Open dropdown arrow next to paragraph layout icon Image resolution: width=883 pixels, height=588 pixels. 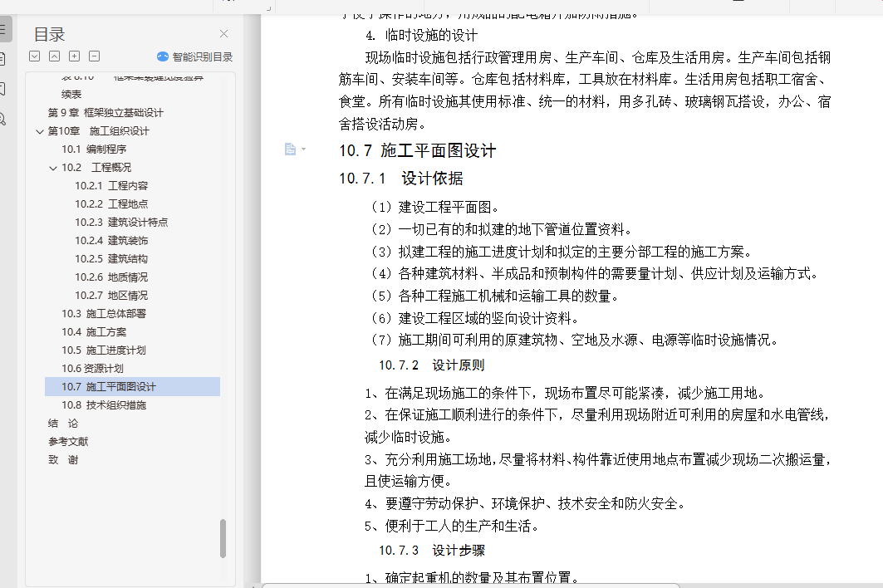(x=303, y=149)
